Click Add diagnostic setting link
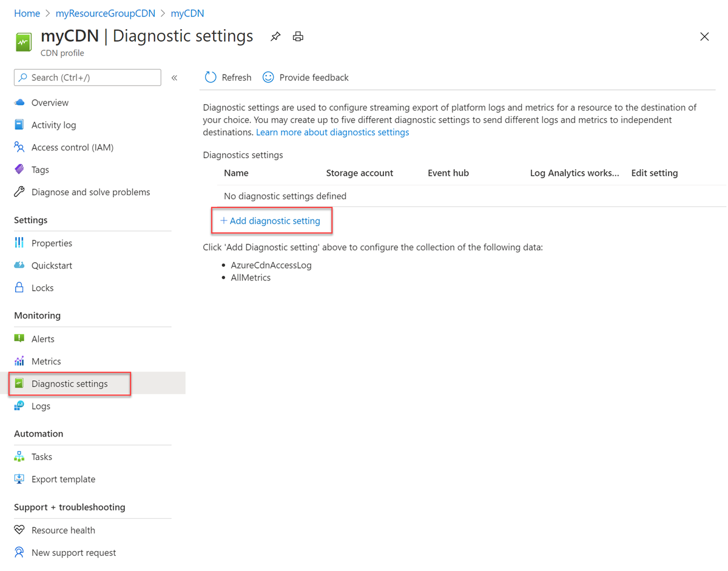728x571 pixels. [x=271, y=221]
